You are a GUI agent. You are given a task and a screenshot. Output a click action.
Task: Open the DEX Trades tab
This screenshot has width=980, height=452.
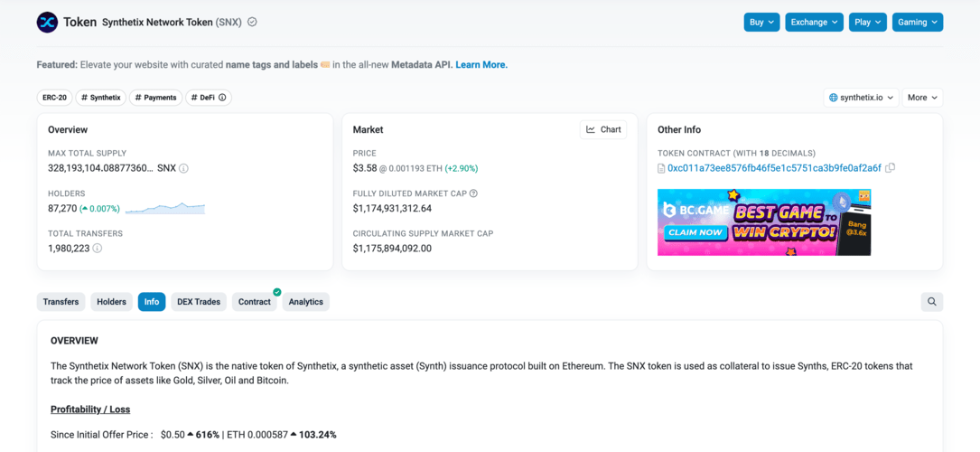click(199, 302)
